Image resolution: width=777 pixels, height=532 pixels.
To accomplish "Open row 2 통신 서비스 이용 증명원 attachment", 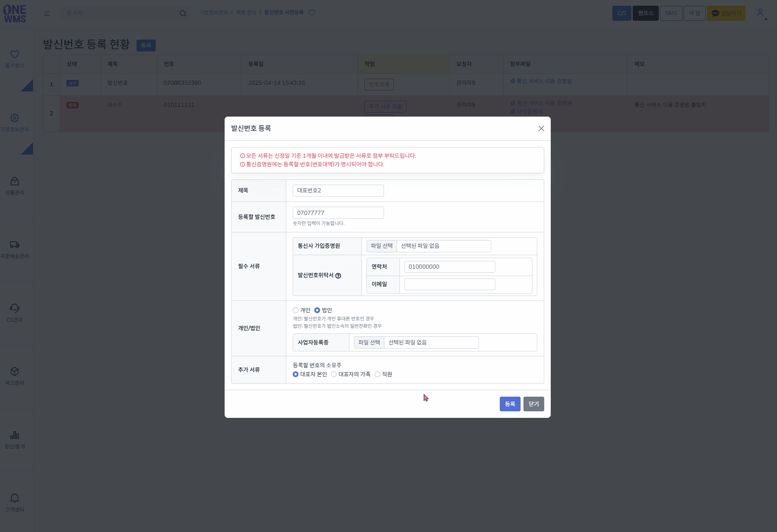I will (x=541, y=103).
